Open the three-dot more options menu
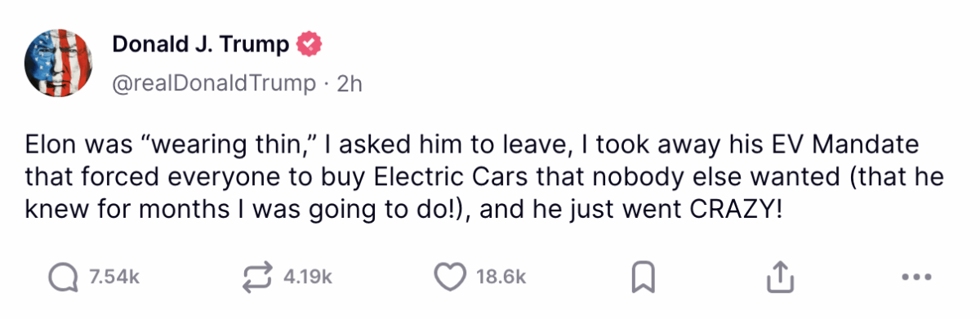 pos(917,277)
